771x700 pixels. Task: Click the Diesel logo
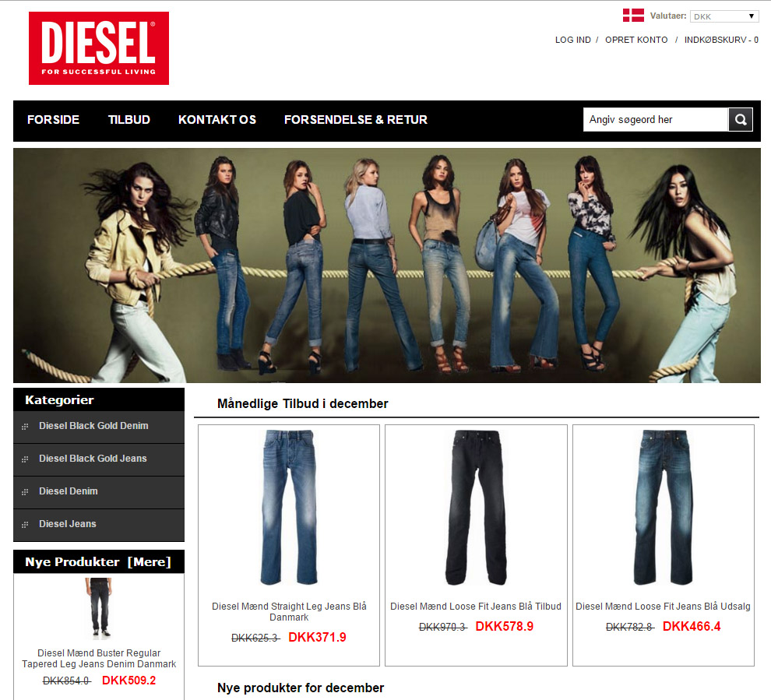pos(99,48)
